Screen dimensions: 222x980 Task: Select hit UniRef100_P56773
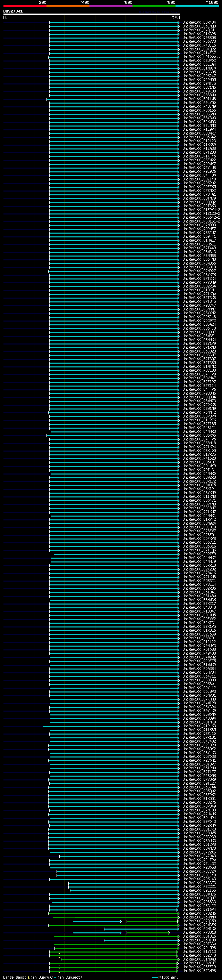pyautogui.click(x=199, y=41)
